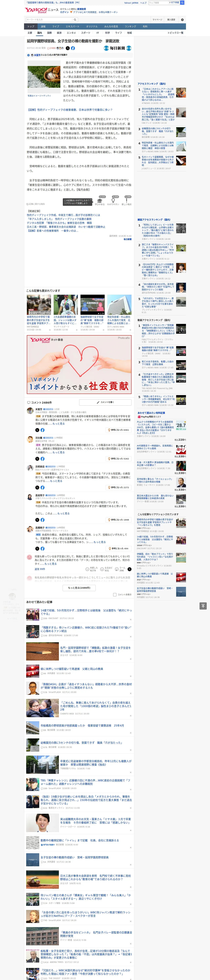This screenshot has height=980, width=210.
Task: Open the 国際 category tab
Action: click(x=49, y=33)
